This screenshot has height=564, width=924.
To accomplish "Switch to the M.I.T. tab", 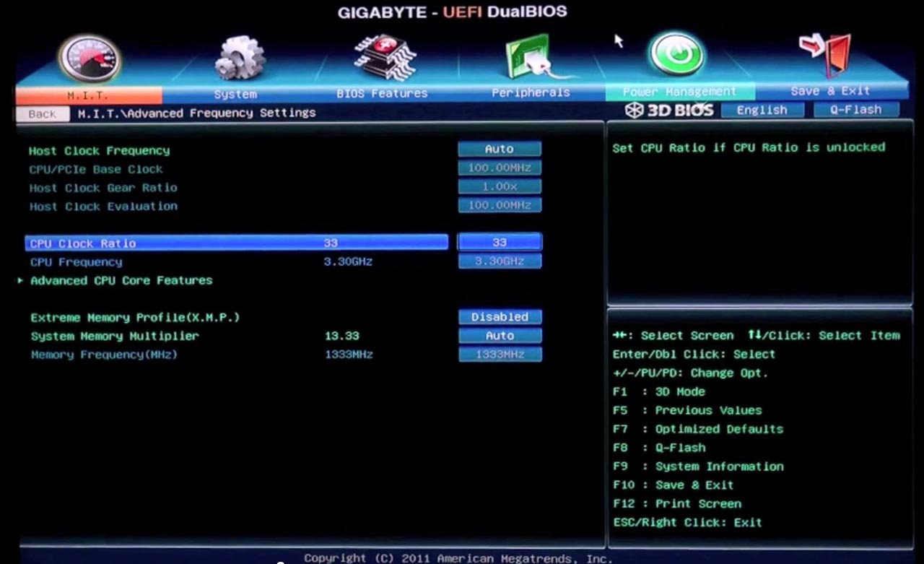I will 89,95.
